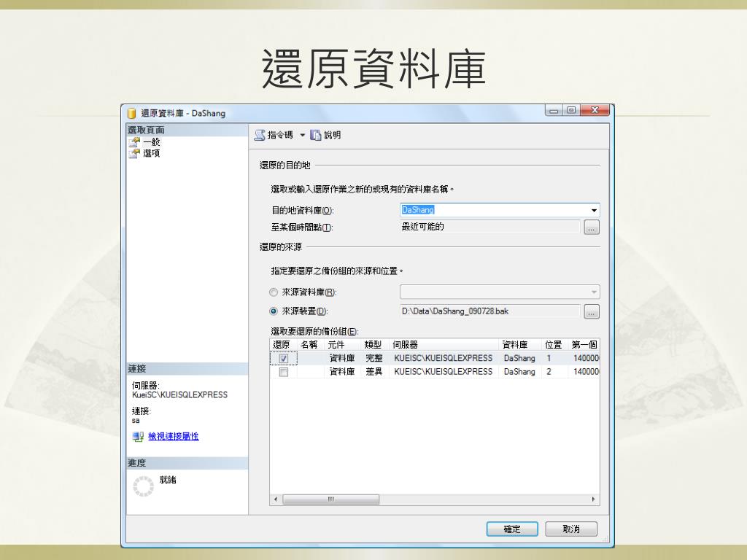This screenshot has width=747, height=560.
Task: Click KUEISC\KUEISQLEXPRESS cell in 完整 row
Action: [444, 358]
